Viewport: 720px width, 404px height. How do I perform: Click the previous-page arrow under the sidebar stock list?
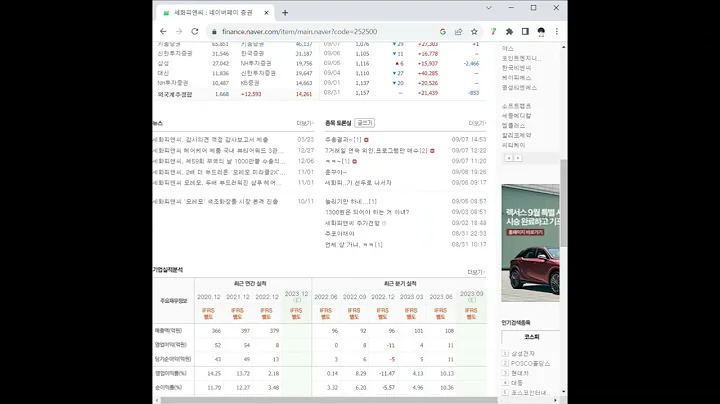pyautogui.click(x=509, y=158)
